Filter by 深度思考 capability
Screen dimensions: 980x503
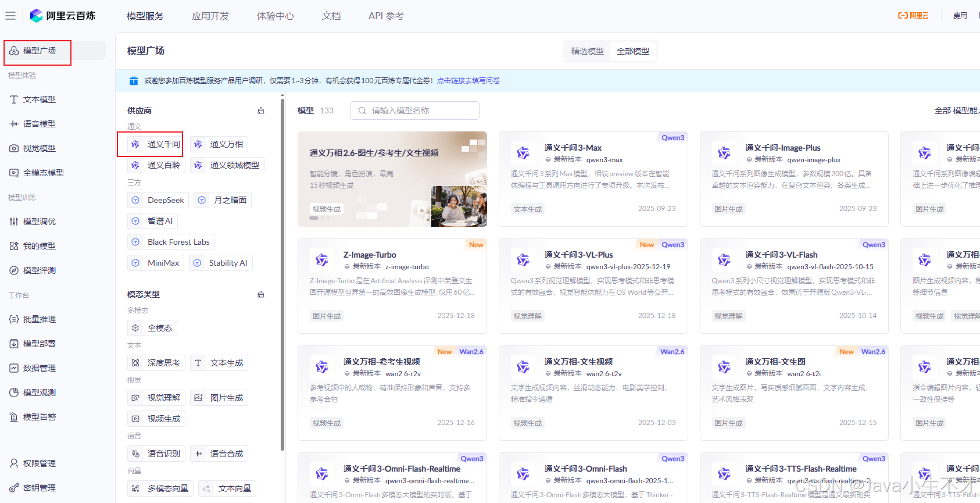[x=156, y=363]
